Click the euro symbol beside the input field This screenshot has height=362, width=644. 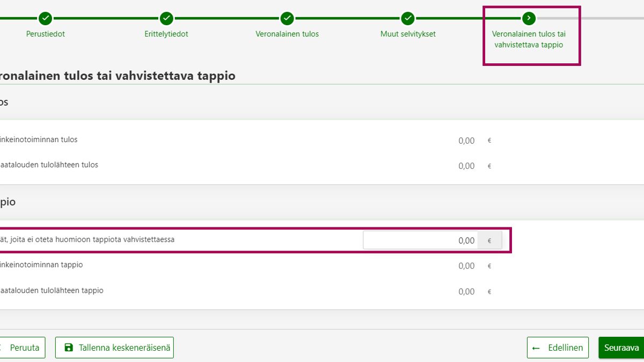[x=489, y=240]
